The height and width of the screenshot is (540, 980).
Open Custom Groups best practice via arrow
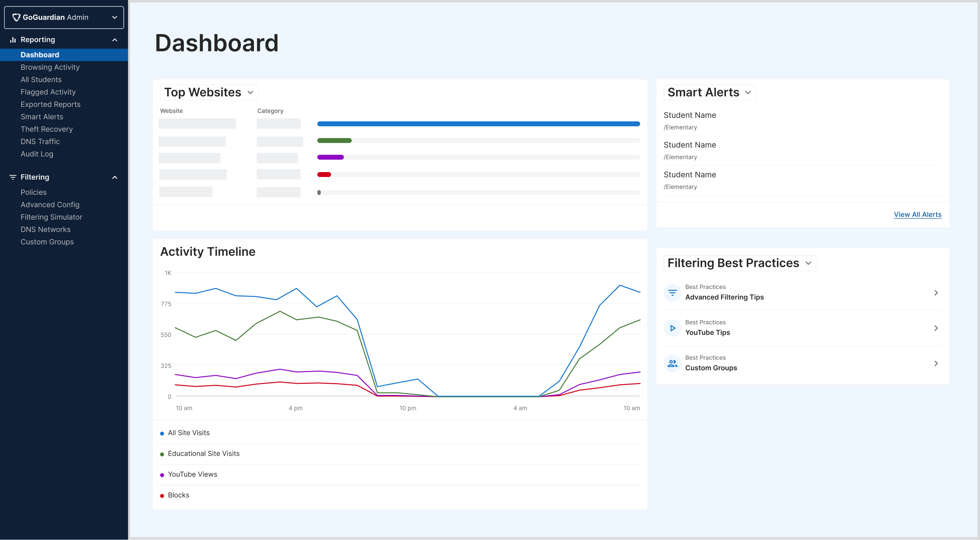936,363
